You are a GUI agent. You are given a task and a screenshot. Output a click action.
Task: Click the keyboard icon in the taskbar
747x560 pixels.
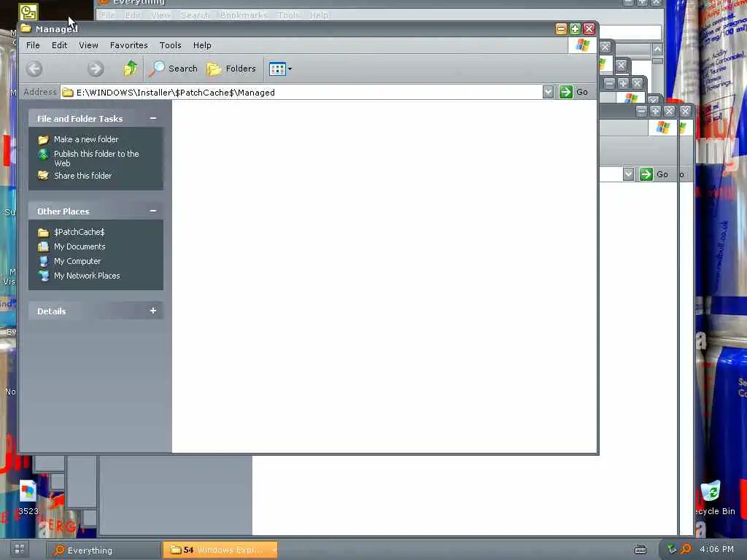point(640,550)
